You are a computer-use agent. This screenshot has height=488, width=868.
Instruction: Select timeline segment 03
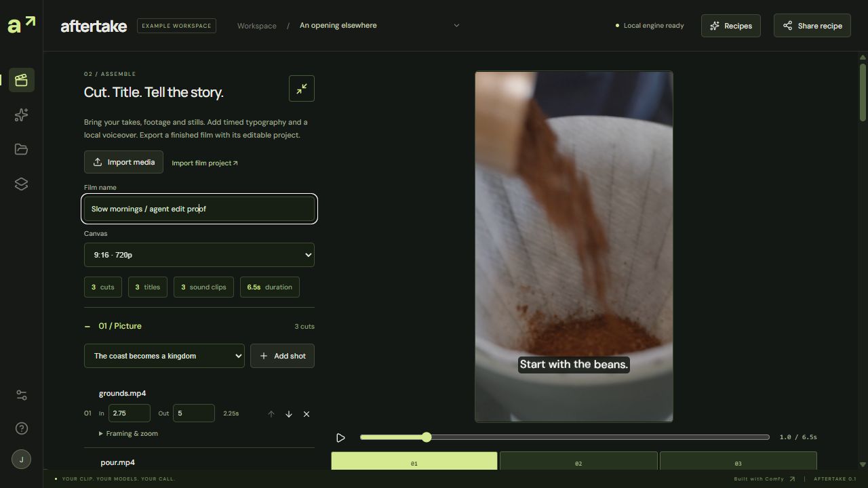coord(738,460)
